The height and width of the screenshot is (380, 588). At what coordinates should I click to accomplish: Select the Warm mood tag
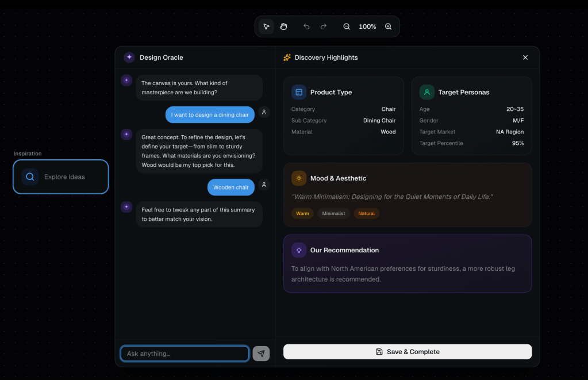[302, 213]
